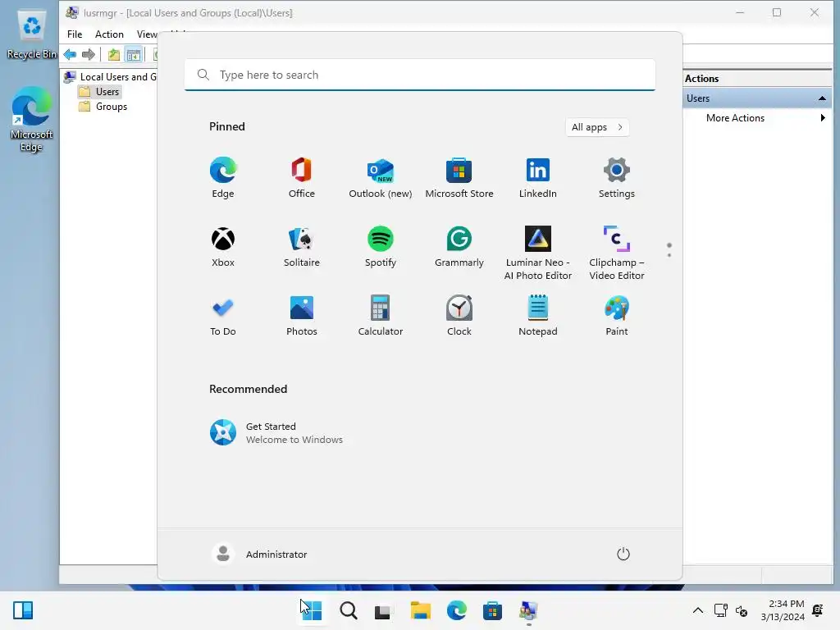840x630 pixels.
Task: Launch Spotify from Start menu
Action: coord(381,247)
